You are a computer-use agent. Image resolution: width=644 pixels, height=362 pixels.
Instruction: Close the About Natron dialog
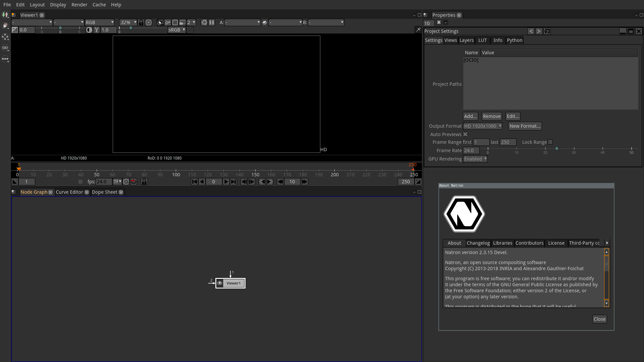click(599, 319)
